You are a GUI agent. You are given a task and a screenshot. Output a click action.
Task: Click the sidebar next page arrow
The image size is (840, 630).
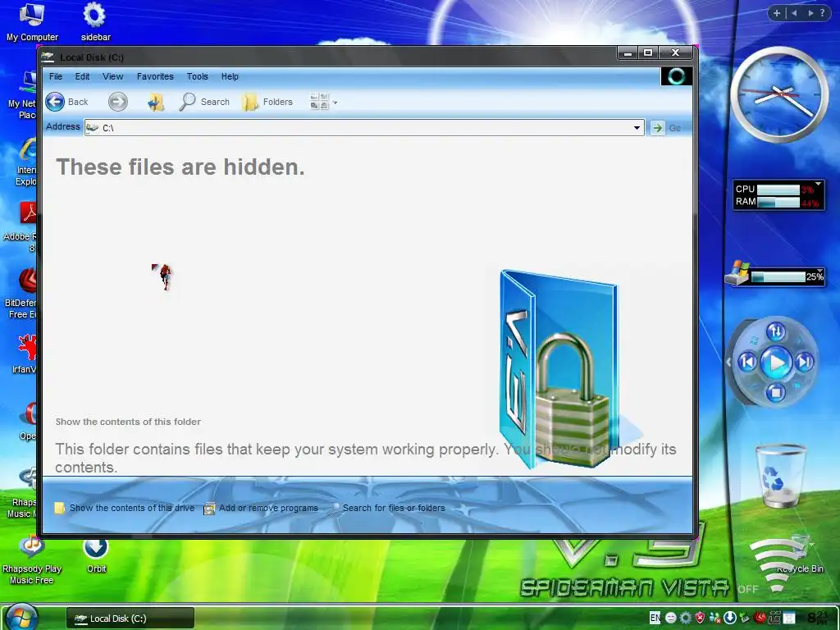pyautogui.click(x=810, y=13)
